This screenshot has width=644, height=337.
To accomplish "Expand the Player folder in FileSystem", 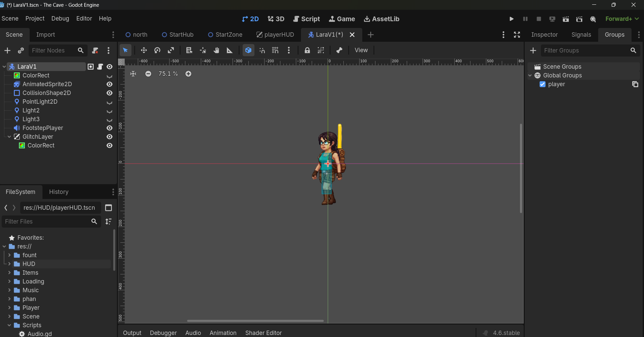I will click(x=9, y=308).
